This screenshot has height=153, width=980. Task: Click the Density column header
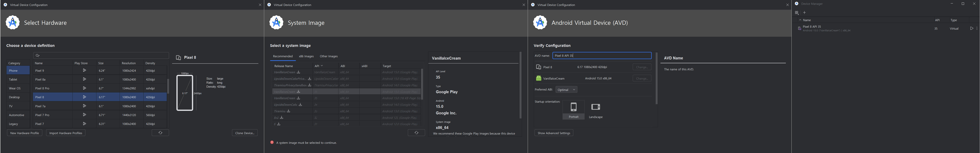point(150,63)
